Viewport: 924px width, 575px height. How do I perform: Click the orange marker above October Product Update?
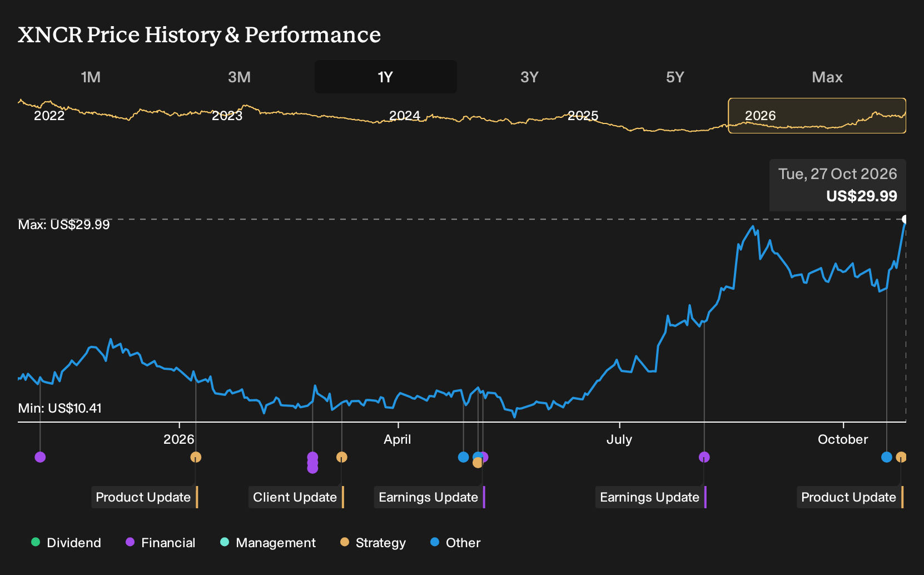[x=901, y=457]
